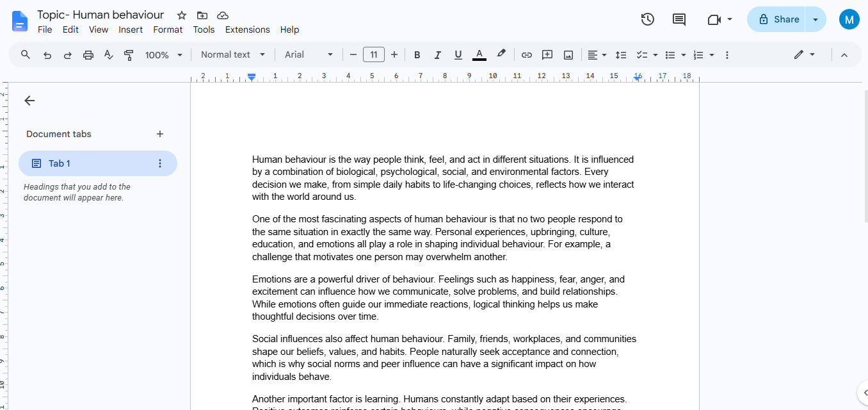Open the Insert menu

(131, 29)
